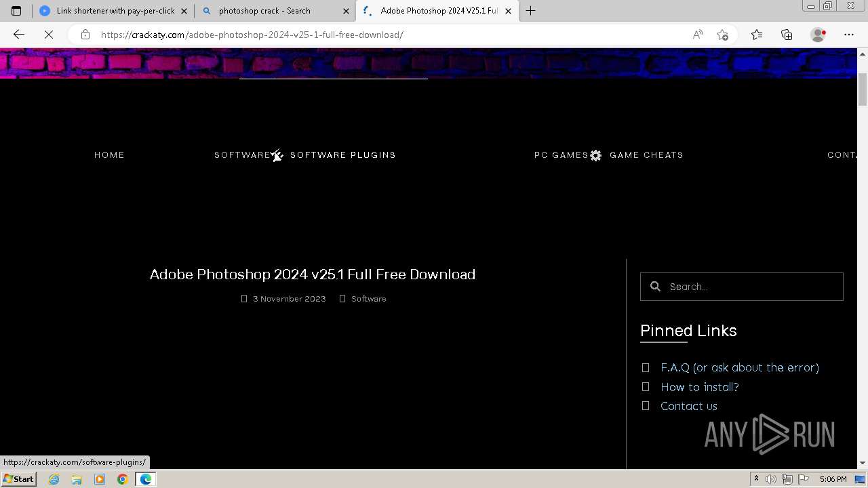Click the taskbar clock 5:06 PM
Screen dimensions: 868x488
coord(833,479)
